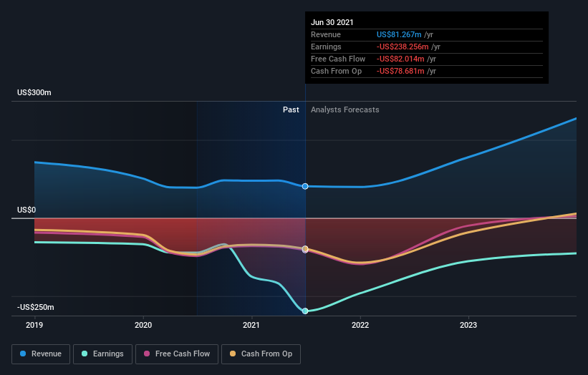Click the Analysts Forecasts label
The image size is (588, 375).
(345, 109)
